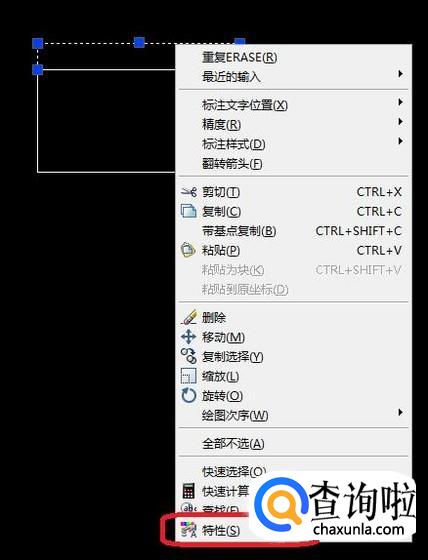Image resolution: width=428 pixels, height=560 pixels.
Task: Expand the 精度(R) submenu arrow
Action: (400, 122)
